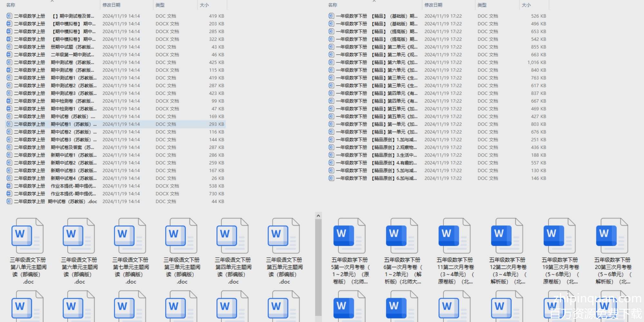Open the 三年级语文下册 第八单元主题阅读 Word file icon

[x=27, y=236]
